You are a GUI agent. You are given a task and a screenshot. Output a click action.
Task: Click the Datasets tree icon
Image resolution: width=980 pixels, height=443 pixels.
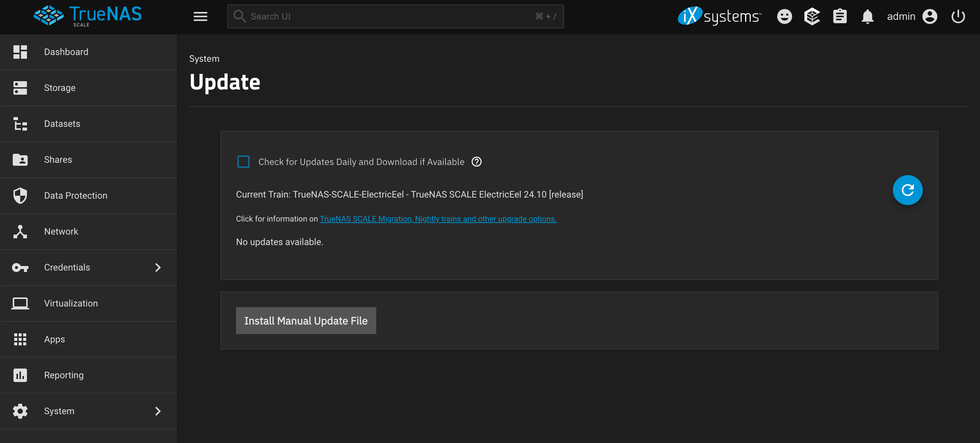pos(20,124)
